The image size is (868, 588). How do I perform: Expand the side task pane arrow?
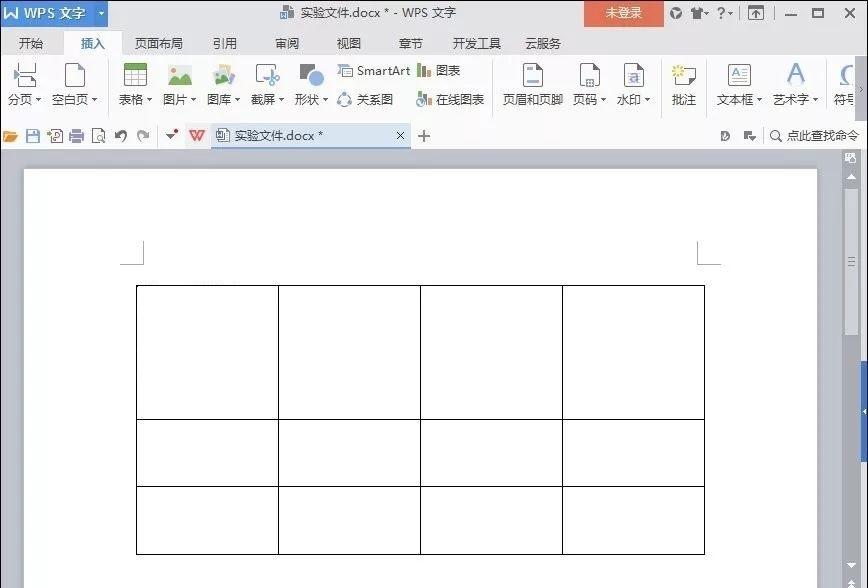pyautogui.click(x=864, y=411)
